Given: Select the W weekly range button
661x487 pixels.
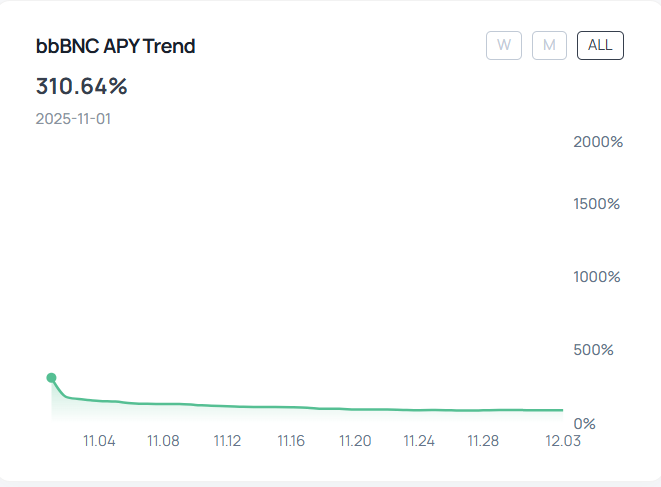Looking at the screenshot, I should [x=504, y=45].
